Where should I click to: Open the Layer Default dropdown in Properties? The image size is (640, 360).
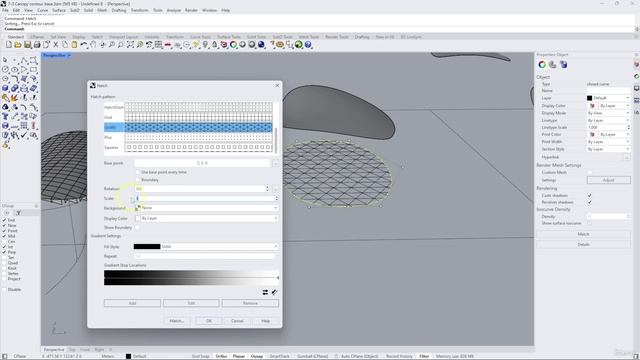click(609, 98)
